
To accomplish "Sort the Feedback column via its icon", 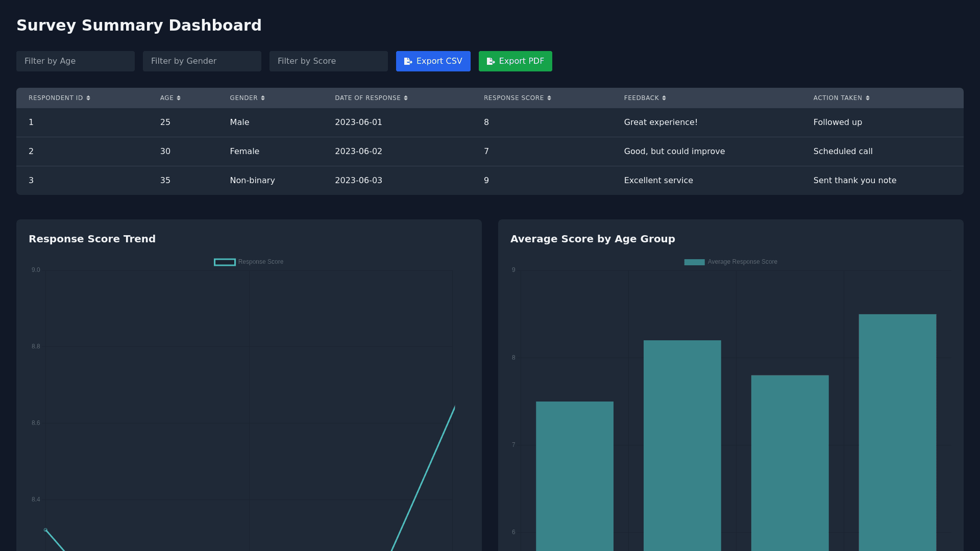I will (664, 98).
